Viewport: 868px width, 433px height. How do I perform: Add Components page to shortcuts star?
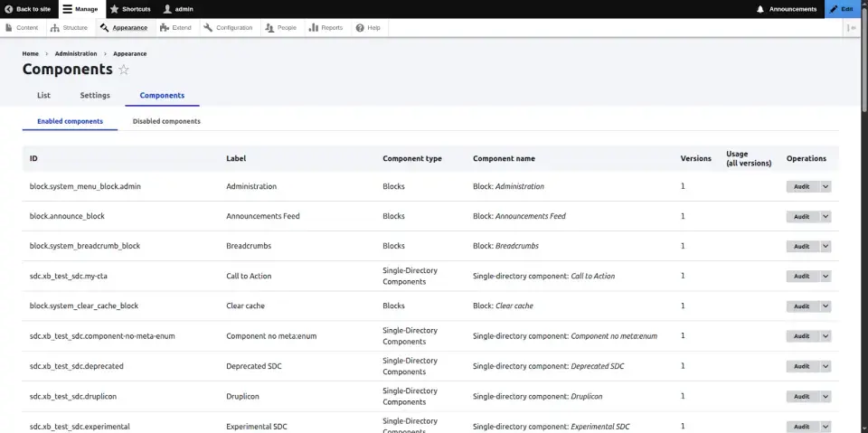(x=124, y=70)
